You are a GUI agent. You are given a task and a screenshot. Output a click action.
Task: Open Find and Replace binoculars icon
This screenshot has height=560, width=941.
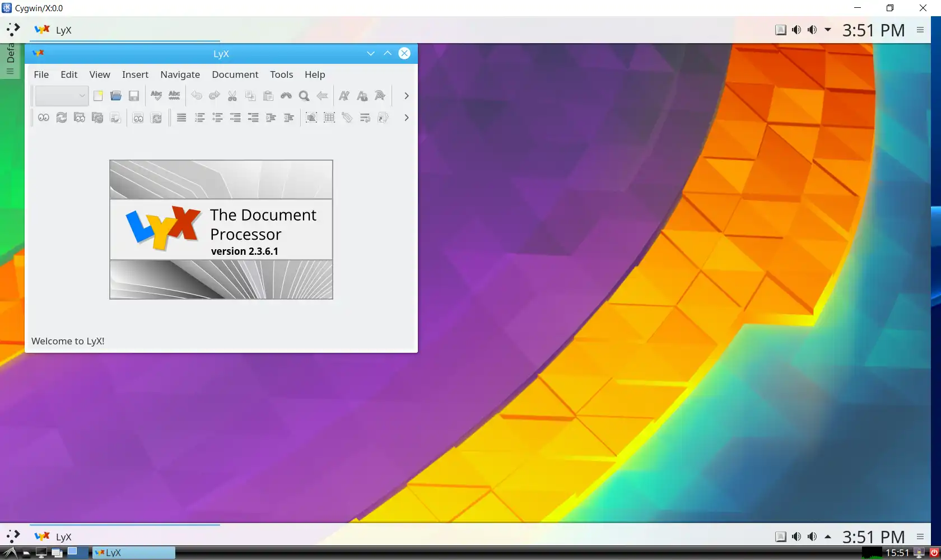click(286, 96)
